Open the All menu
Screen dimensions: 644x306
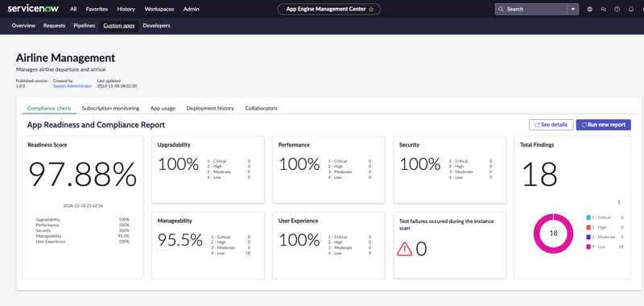[x=73, y=9]
